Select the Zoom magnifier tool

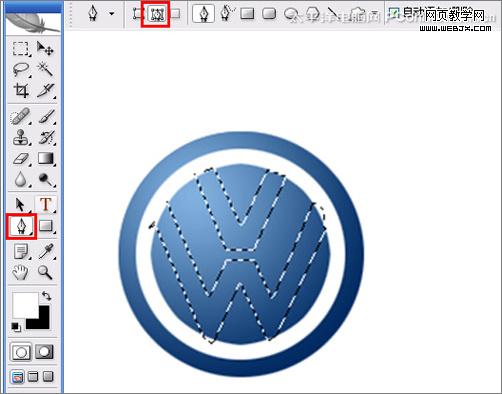pyautogui.click(x=46, y=272)
